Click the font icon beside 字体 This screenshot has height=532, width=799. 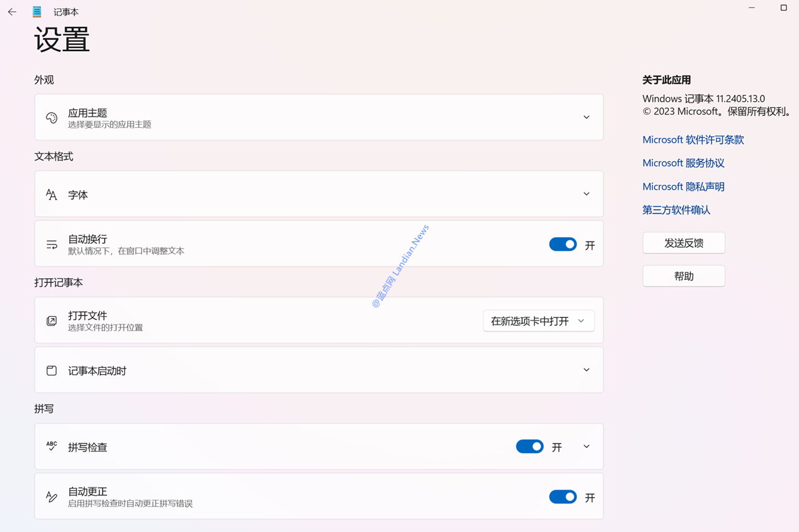[x=52, y=195]
